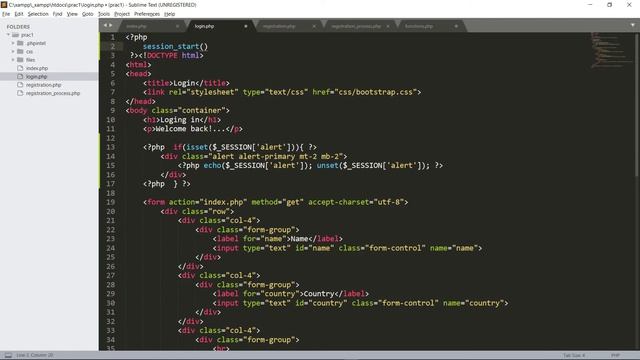This screenshot has width=640, height=360.
Task: Close the registration.php tab
Action: click(314, 26)
